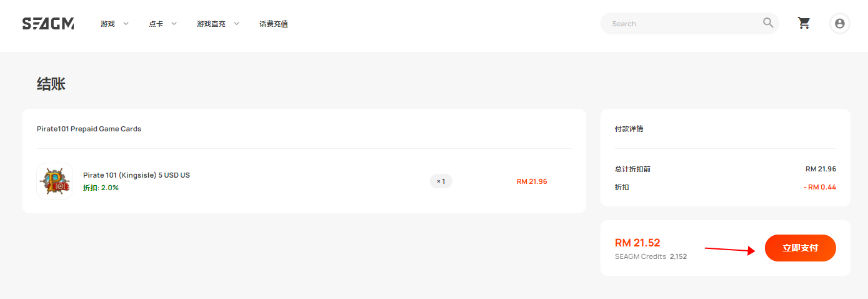Expand the 点卡 dropdown chevron
This screenshot has width=868, height=299.
coord(174,24)
